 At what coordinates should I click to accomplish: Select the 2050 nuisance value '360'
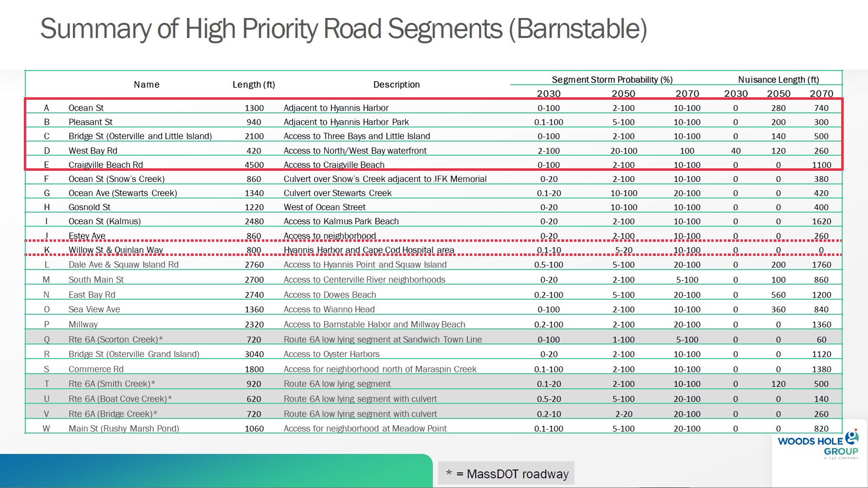pyautogui.click(x=778, y=309)
